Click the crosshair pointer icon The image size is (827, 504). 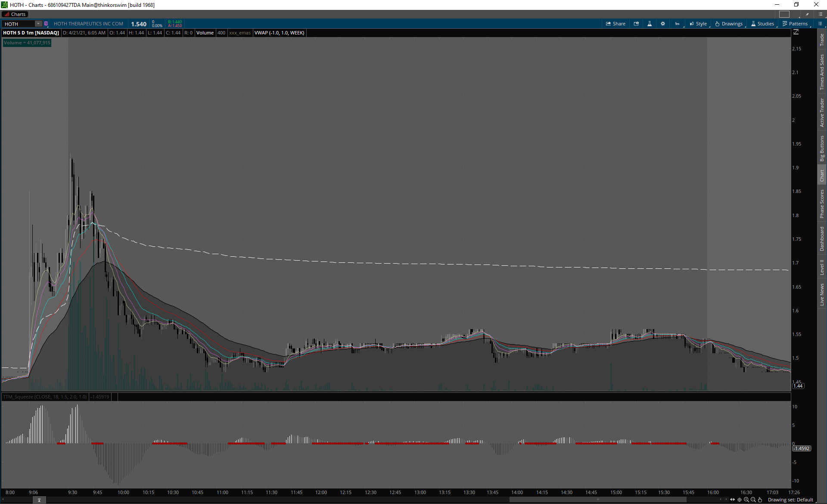(740, 500)
